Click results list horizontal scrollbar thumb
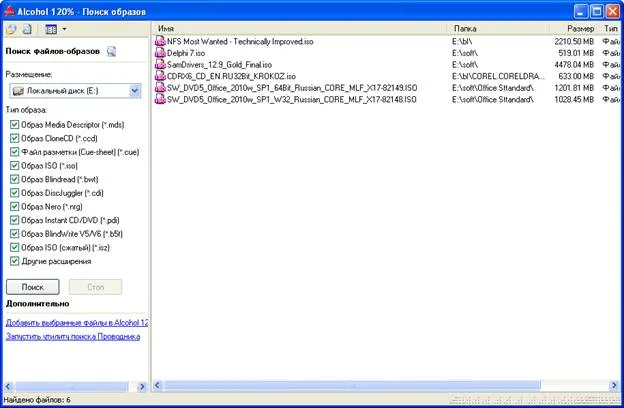This screenshot has height=408, width=624. pos(353,385)
